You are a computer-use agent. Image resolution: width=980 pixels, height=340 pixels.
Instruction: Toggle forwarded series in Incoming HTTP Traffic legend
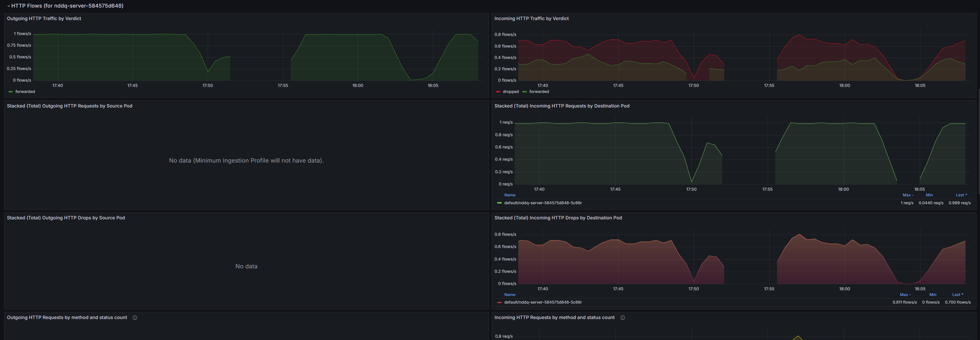coord(539,92)
